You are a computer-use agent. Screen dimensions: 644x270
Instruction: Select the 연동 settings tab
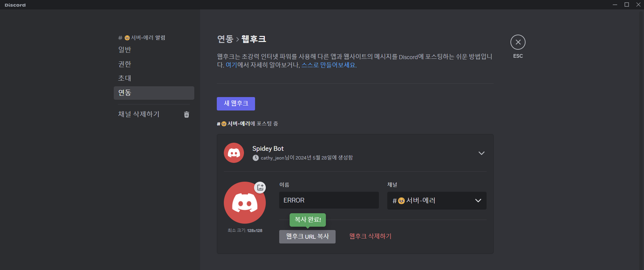(154, 93)
